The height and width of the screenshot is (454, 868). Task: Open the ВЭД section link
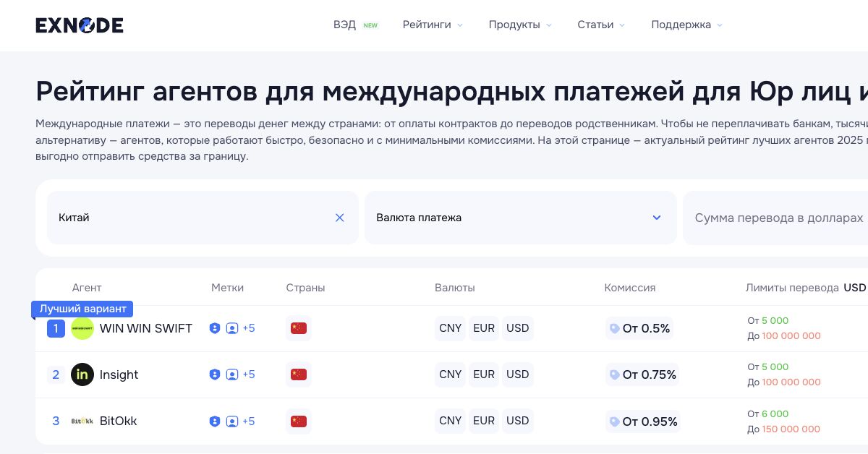tap(345, 25)
